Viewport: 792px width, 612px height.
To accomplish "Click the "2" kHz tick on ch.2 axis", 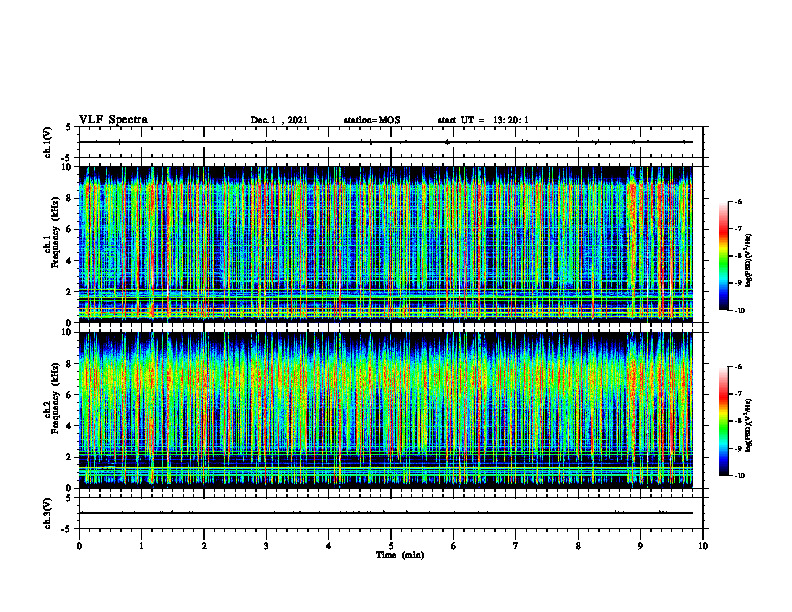I will 70,457.
